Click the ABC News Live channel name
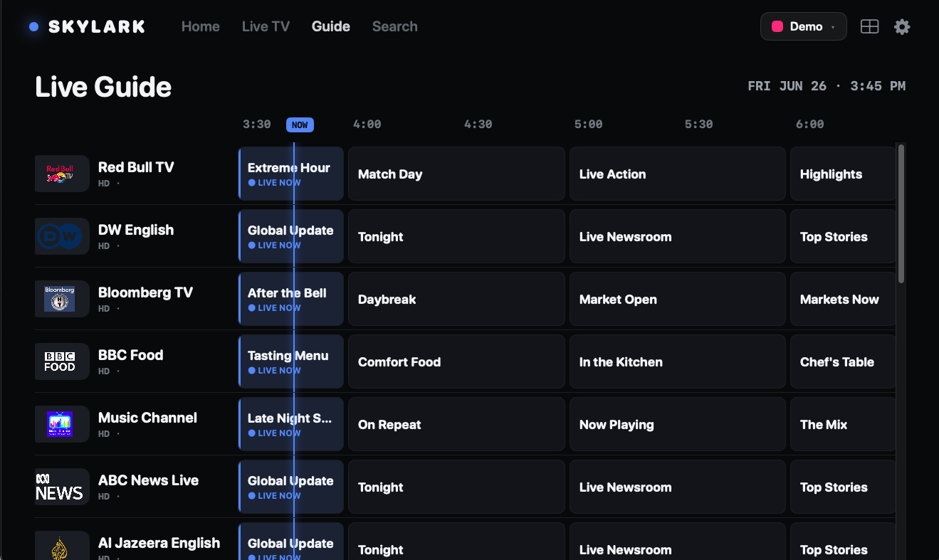The width and height of the screenshot is (939, 560). click(148, 480)
